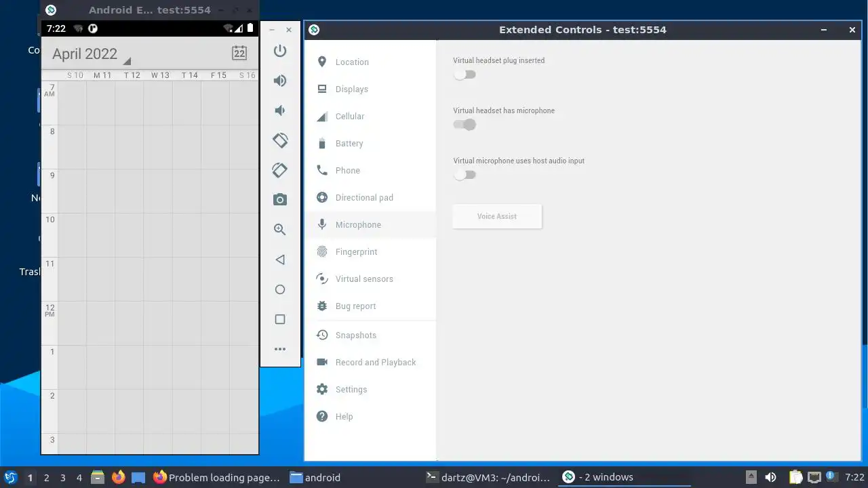The height and width of the screenshot is (488, 868).
Task: Toggle Virtual headset has microphone switch
Action: pos(465,125)
